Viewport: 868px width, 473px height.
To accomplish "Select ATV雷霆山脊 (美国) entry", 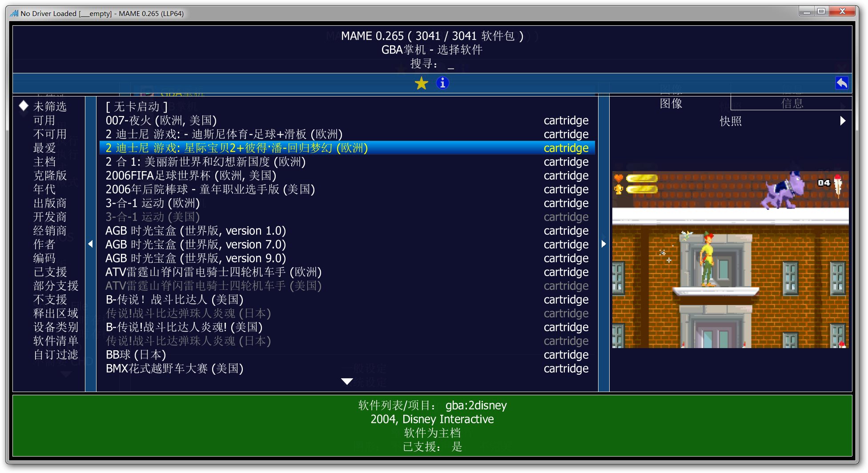I will tap(347, 286).
